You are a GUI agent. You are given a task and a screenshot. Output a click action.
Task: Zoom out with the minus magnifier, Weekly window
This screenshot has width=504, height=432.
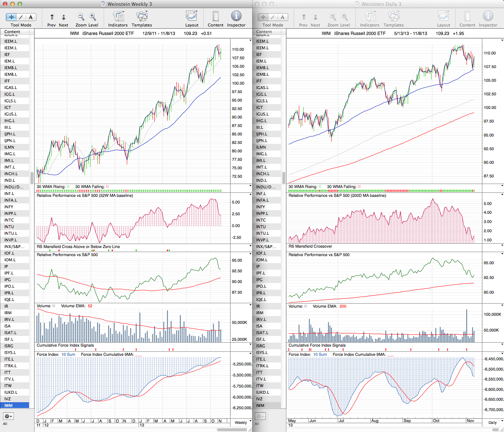click(81, 17)
